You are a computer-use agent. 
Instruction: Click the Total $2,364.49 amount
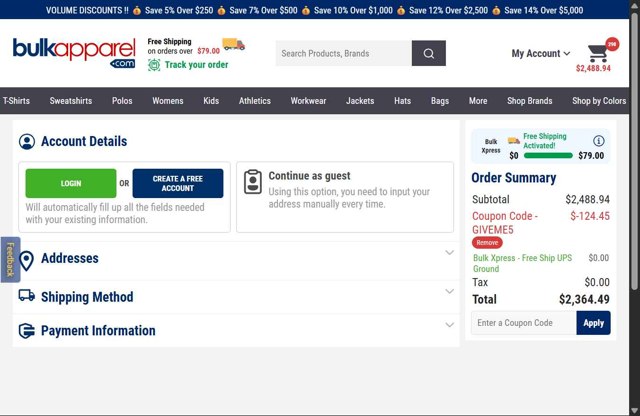point(584,300)
